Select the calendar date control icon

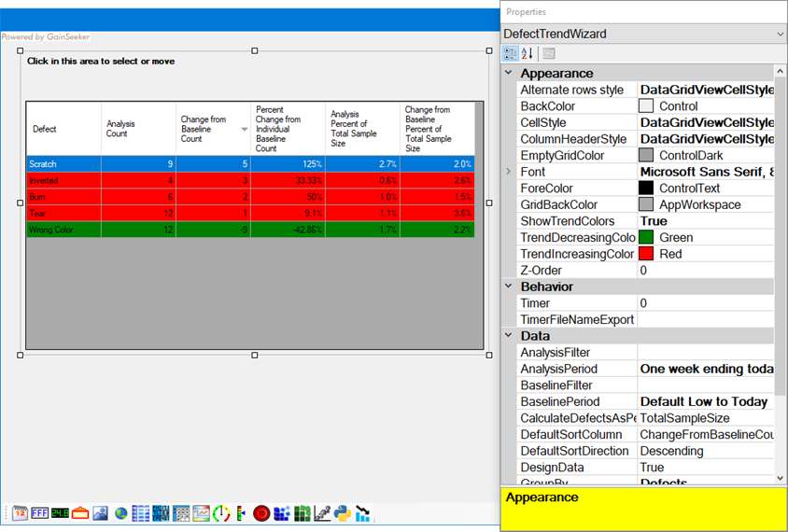click(x=20, y=513)
